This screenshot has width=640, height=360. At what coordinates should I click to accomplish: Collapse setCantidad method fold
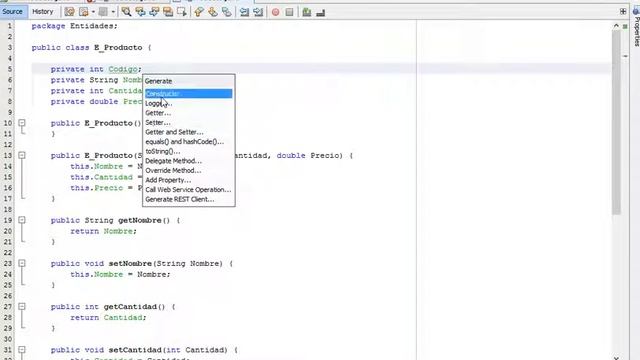pyautogui.click(x=22, y=350)
